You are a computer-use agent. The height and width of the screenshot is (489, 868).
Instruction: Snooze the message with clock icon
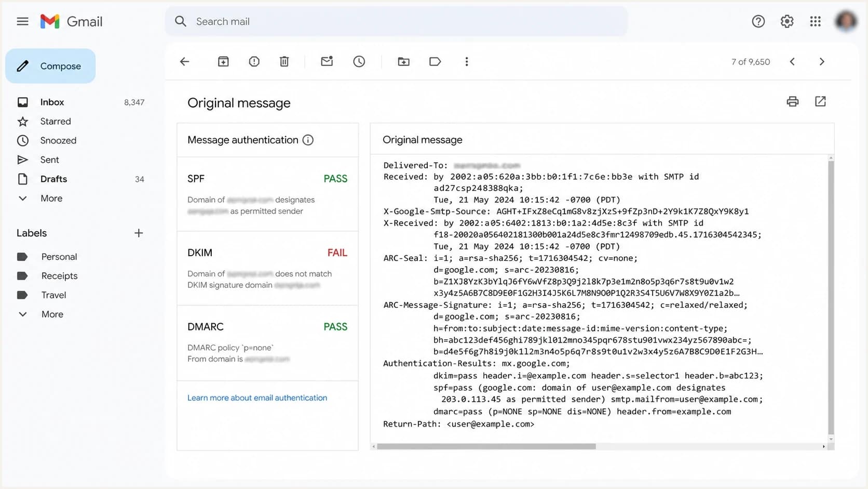[359, 62]
